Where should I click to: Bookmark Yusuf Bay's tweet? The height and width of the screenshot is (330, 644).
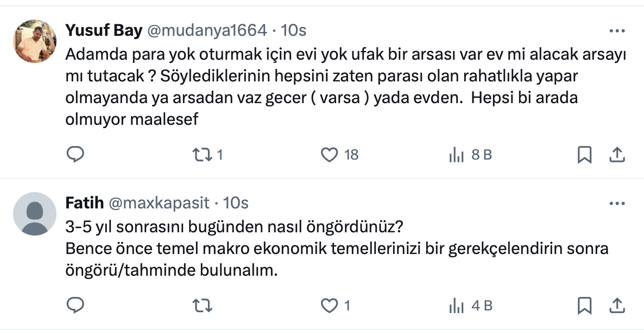[584, 155]
